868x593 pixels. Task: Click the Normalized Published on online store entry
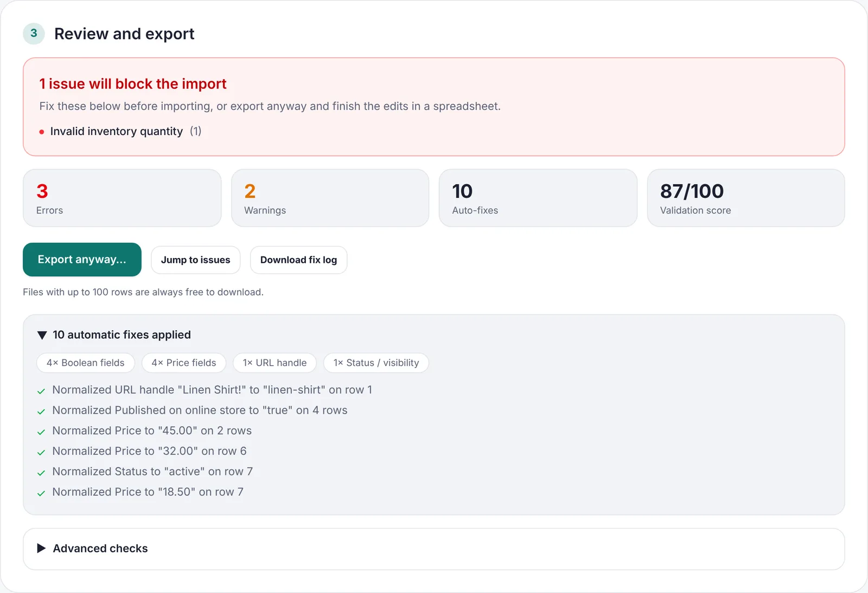click(200, 410)
